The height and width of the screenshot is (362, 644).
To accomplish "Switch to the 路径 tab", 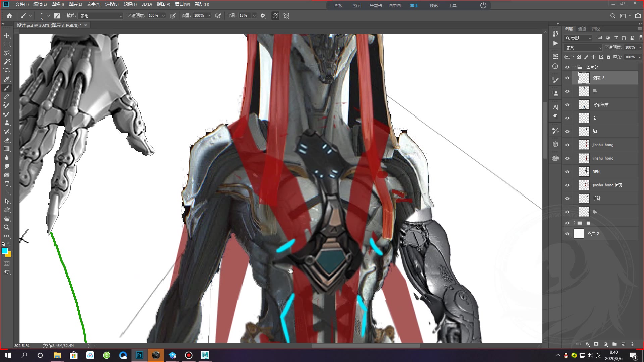I will [x=596, y=28].
